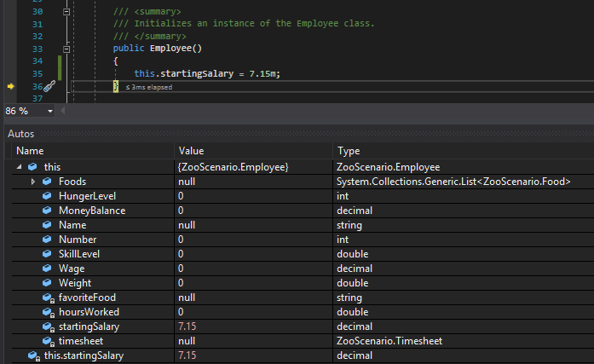
Task: Click the field icon beside timesheet
Action: 48,340
